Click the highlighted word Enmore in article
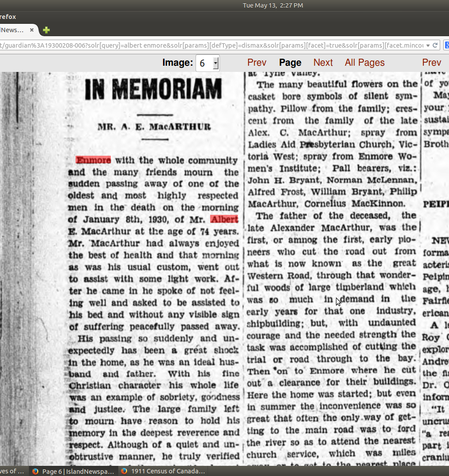Viewport: 449px width, 476px height. click(x=93, y=160)
